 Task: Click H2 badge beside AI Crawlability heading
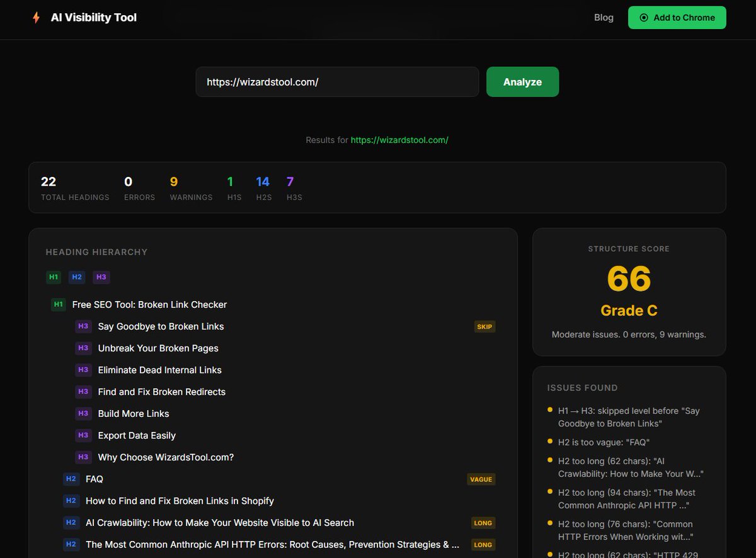pyautogui.click(x=71, y=523)
